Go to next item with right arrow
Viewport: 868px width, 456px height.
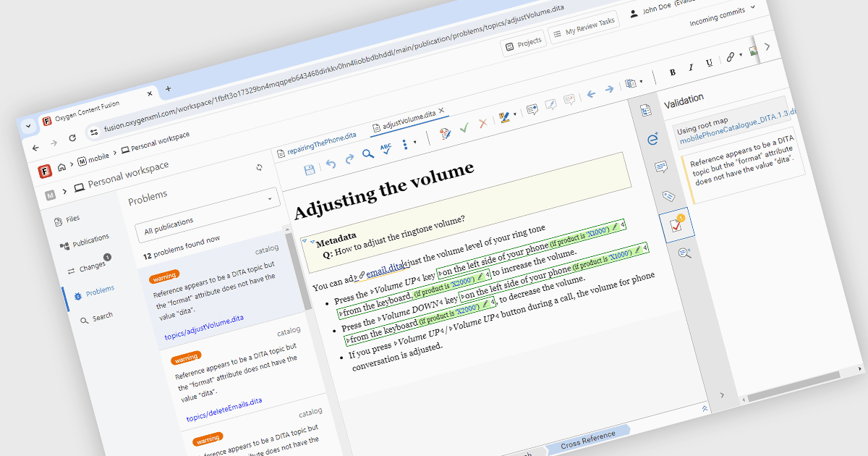pyautogui.click(x=609, y=89)
